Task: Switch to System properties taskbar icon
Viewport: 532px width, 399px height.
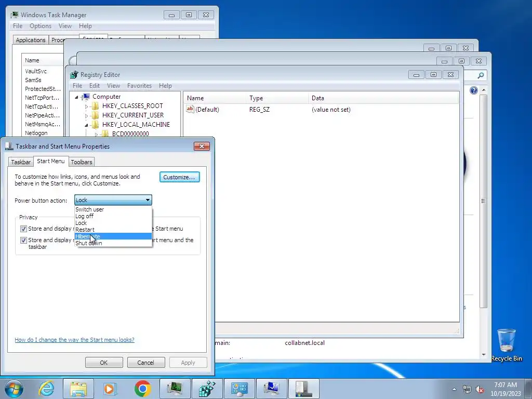Action: [271, 389]
